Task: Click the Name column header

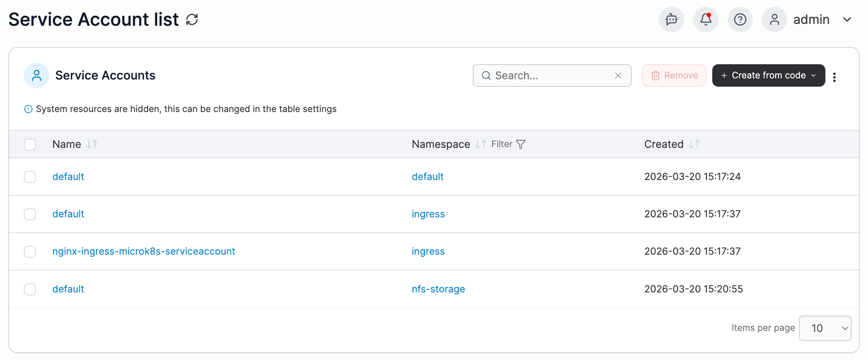Action: (67, 144)
